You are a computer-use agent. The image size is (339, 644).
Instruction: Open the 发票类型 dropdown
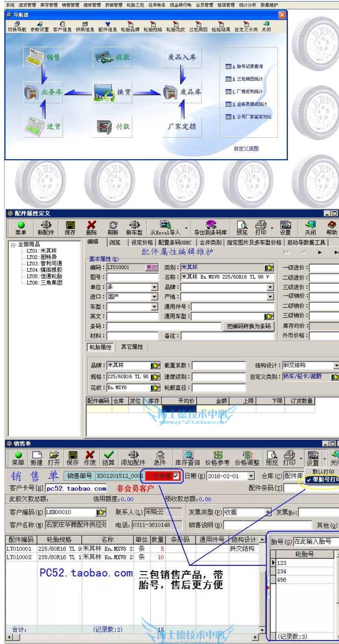(x=268, y=512)
